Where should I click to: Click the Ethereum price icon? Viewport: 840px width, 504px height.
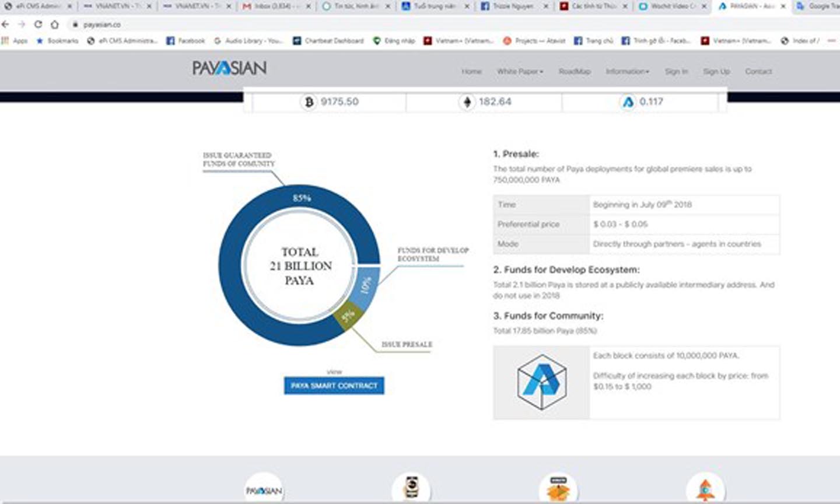pyautogui.click(x=467, y=102)
